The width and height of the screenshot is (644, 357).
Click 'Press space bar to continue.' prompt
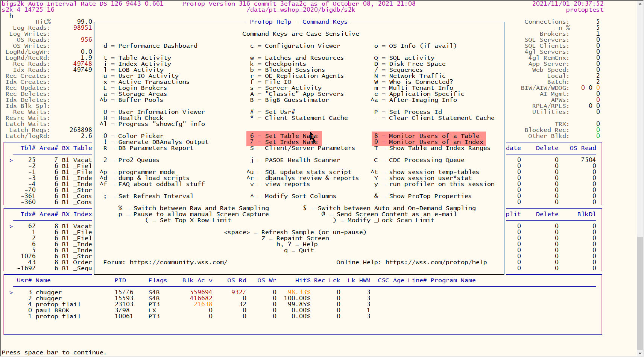pos(54,352)
